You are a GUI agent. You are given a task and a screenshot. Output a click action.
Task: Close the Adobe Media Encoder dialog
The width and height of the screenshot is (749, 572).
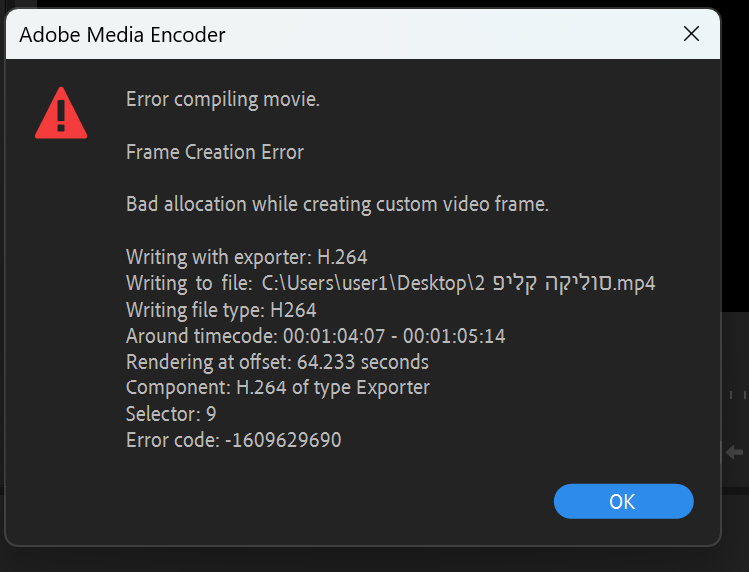coord(691,34)
